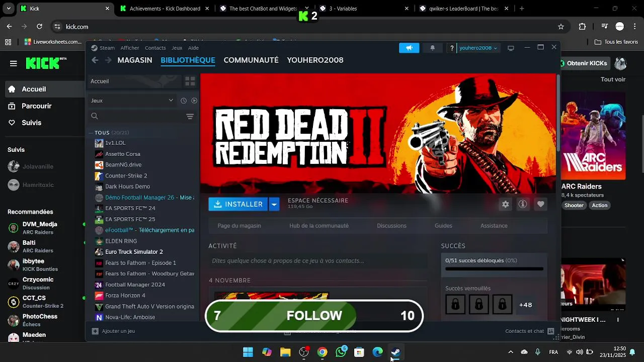
Task: Open the install options dropdown arrow
Action: pyautogui.click(x=274, y=204)
